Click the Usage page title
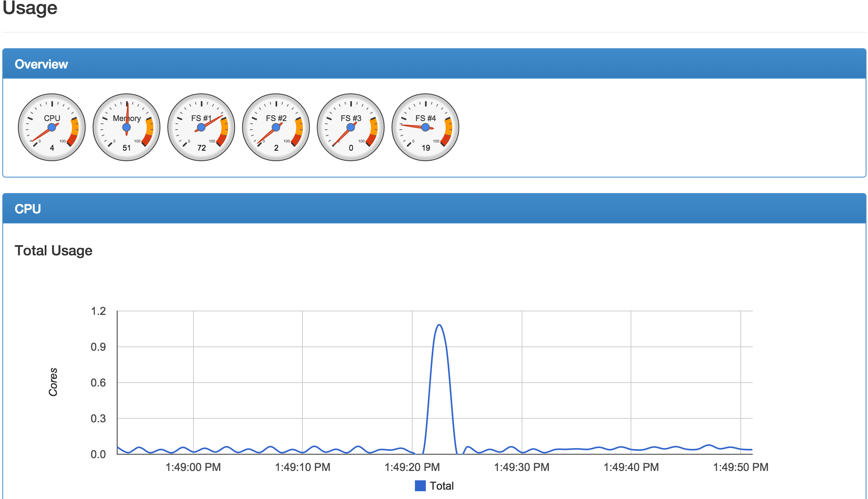The image size is (868, 499). pos(29,9)
